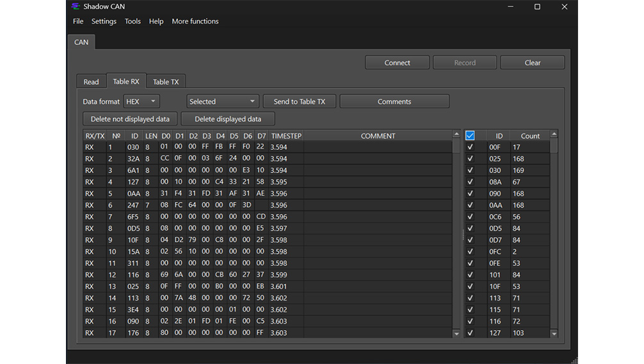Image resolution: width=644 pixels, height=364 pixels.
Task: Click message table scroll up arrow
Action: click(x=456, y=135)
